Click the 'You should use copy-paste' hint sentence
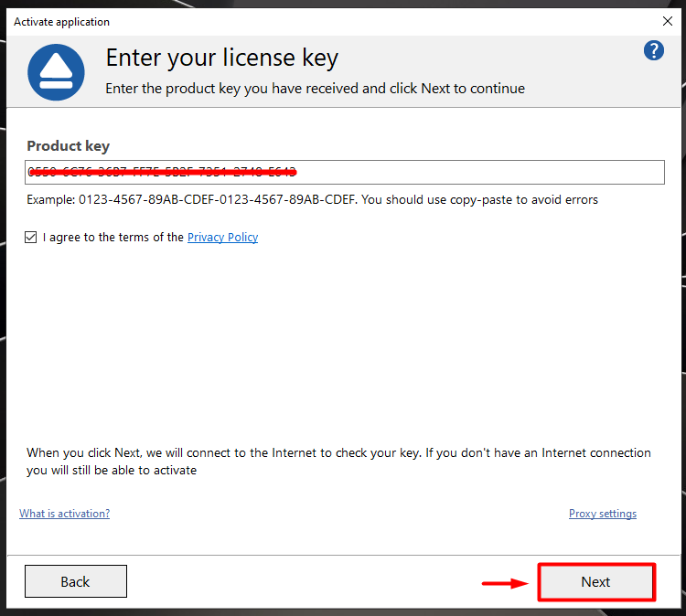Image resolution: width=686 pixels, height=616 pixels. point(479,199)
